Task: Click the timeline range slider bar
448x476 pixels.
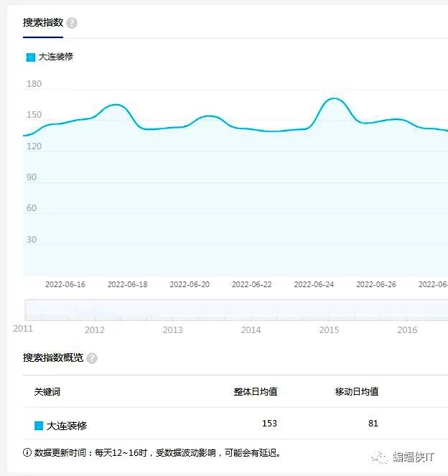Action: 236,309
